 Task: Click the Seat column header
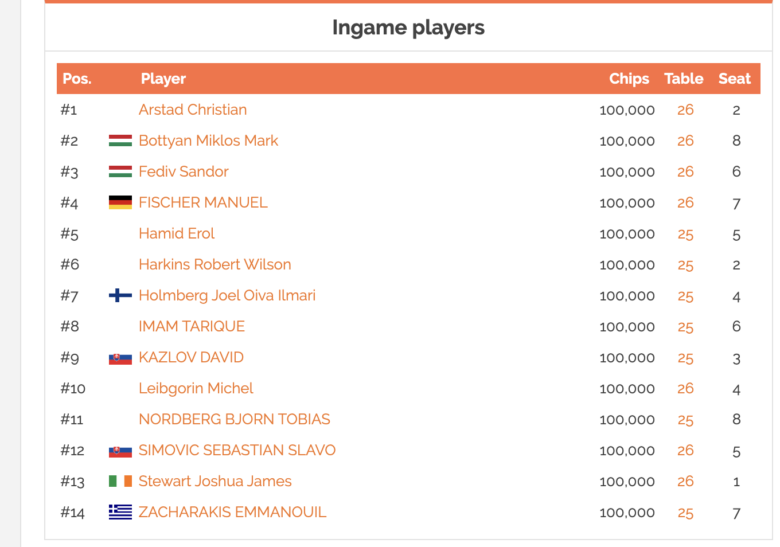tap(734, 79)
